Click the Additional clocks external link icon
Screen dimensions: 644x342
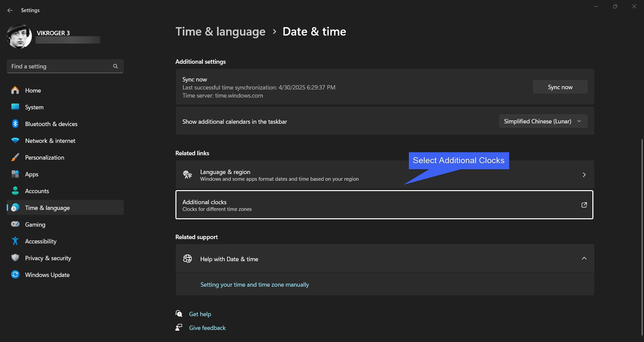[x=584, y=205]
